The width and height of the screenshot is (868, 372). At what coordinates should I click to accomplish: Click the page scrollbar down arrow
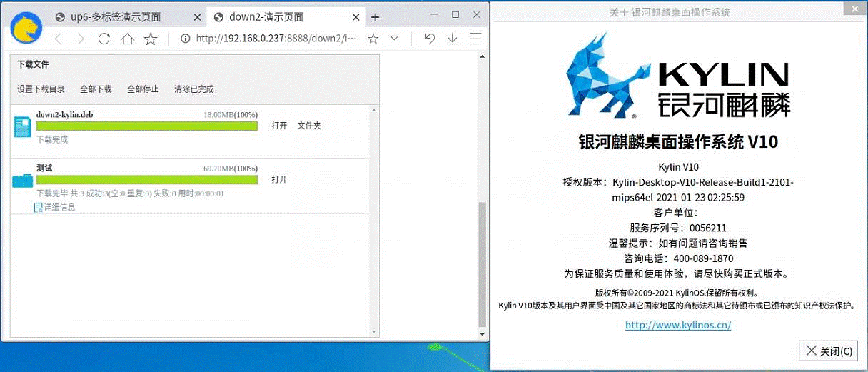coord(482,334)
